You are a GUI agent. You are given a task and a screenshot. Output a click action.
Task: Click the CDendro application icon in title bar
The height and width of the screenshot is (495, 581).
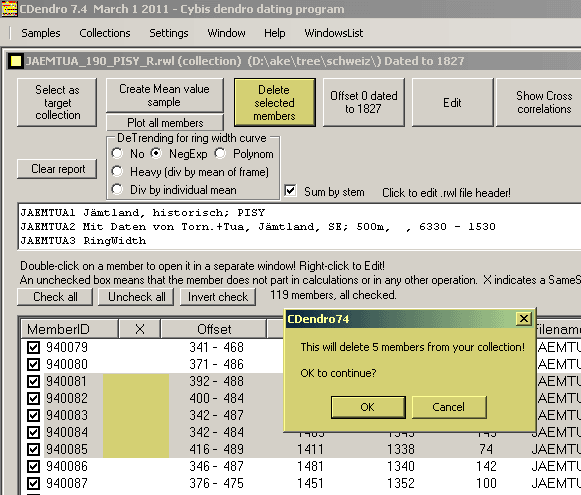pyautogui.click(x=9, y=9)
